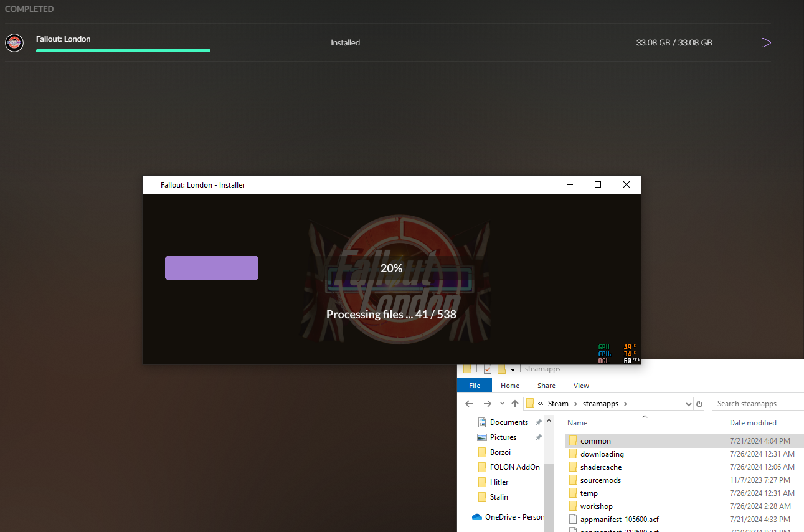Open the Fallout: London game logo icon
The width and height of the screenshot is (804, 532).
[14, 43]
